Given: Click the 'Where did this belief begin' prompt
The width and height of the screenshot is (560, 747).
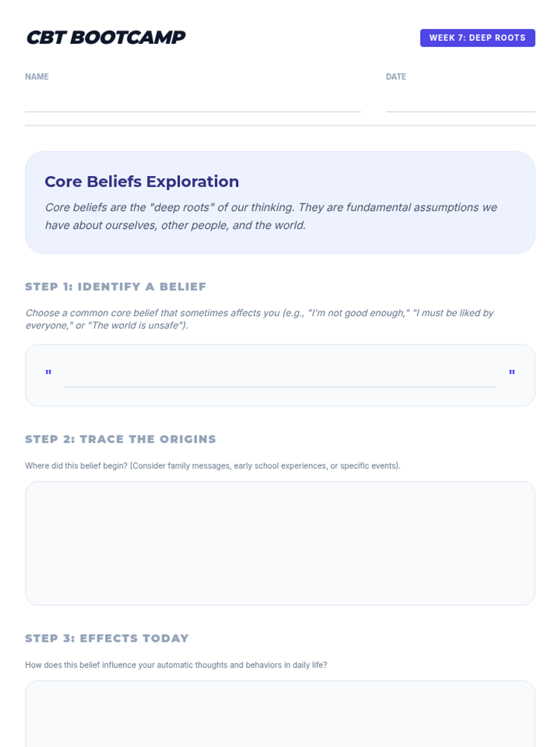Looking at the screenshot, I should [212, 466].
